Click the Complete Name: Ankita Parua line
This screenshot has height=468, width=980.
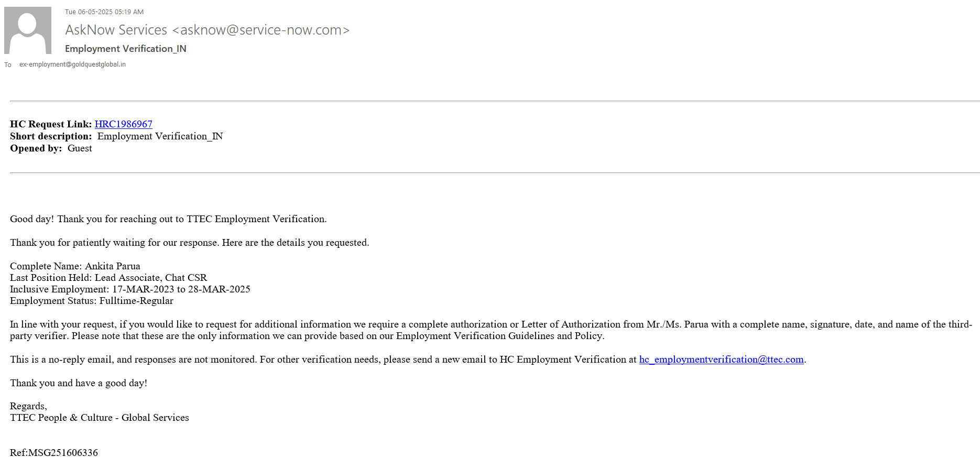[x=75, y=266]
